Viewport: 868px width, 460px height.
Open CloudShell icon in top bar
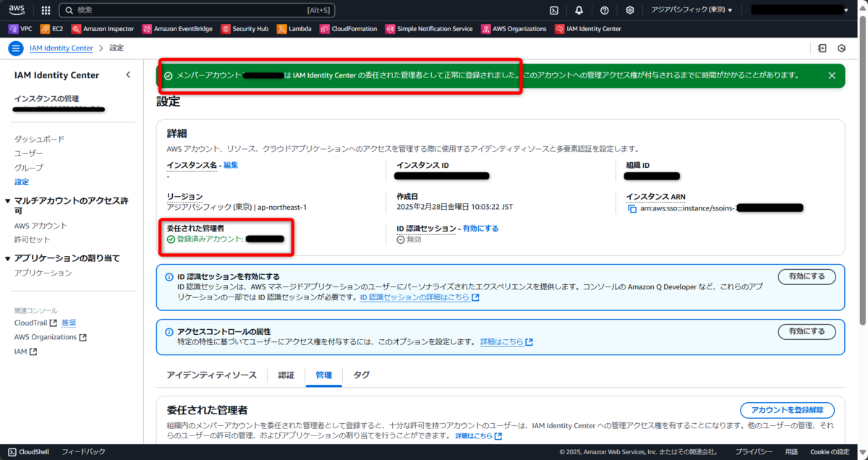click(x=554, y=10)
